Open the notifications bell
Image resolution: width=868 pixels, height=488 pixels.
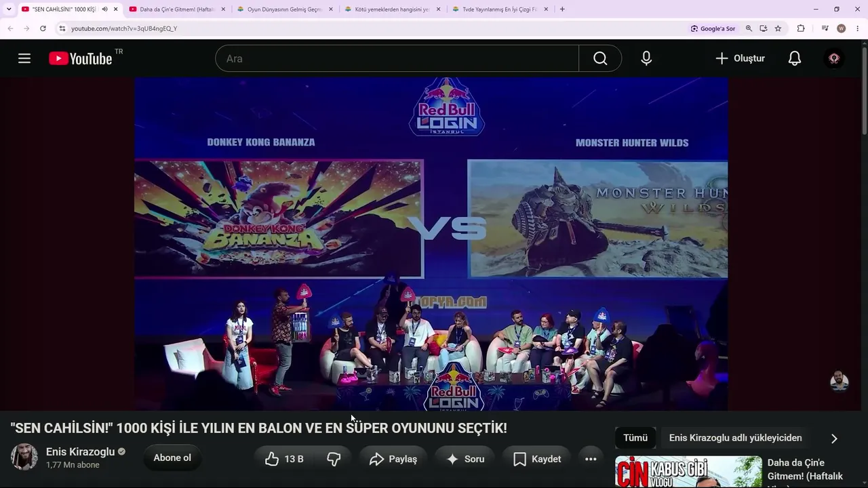(x=795, y=58)
